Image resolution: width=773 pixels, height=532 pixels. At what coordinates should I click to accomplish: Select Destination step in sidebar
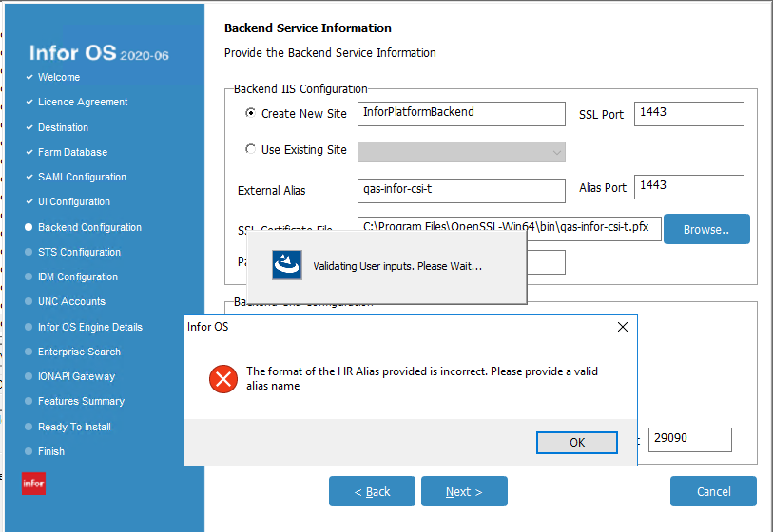(63, 127)
